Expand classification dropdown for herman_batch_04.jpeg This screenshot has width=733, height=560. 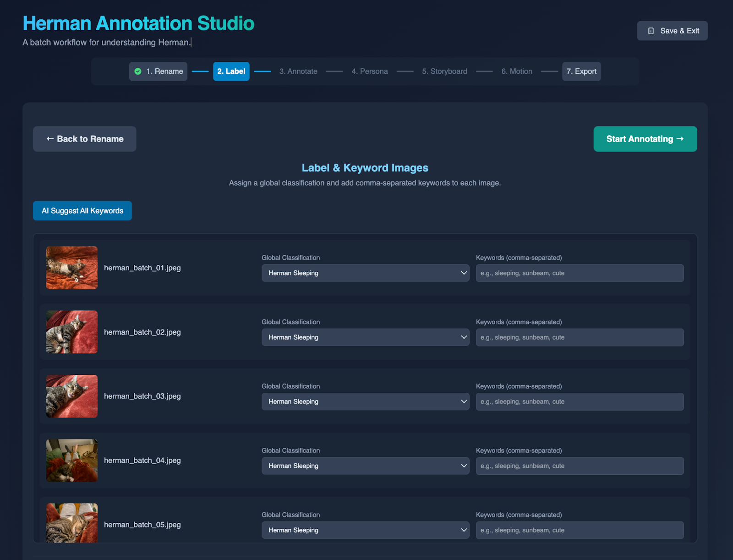click(365, 466)
